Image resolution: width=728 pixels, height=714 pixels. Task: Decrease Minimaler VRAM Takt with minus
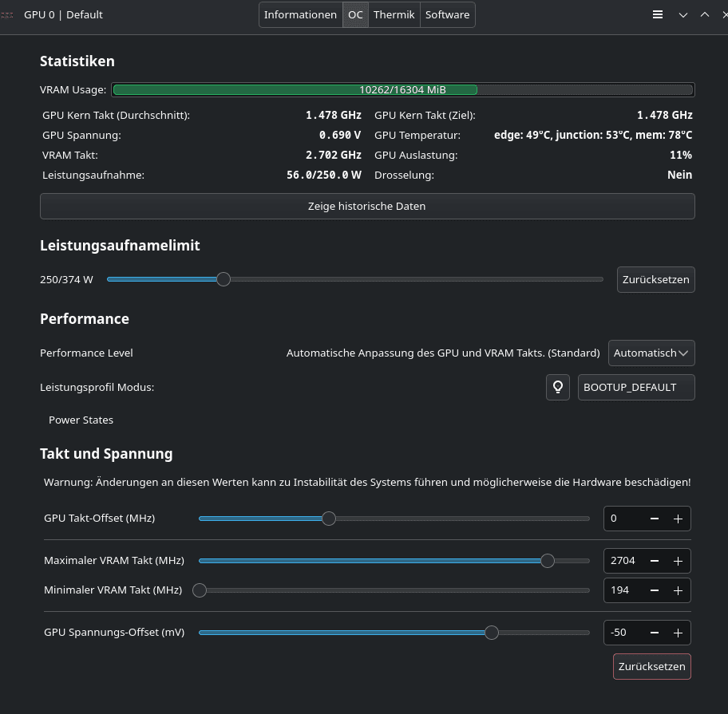click(655, 590)
